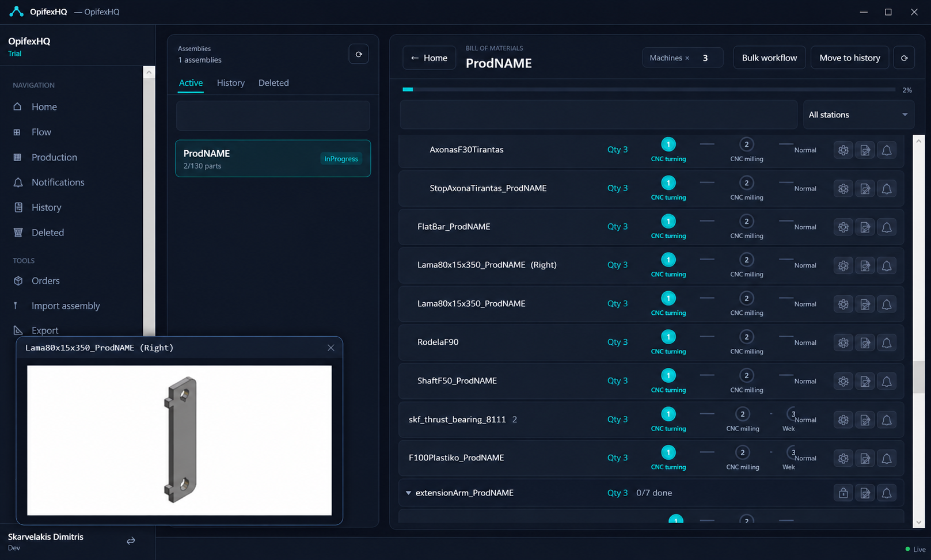Close the Lama80x15x350_ProdNAME (Right) preview popup

click(x=330, y=348)
